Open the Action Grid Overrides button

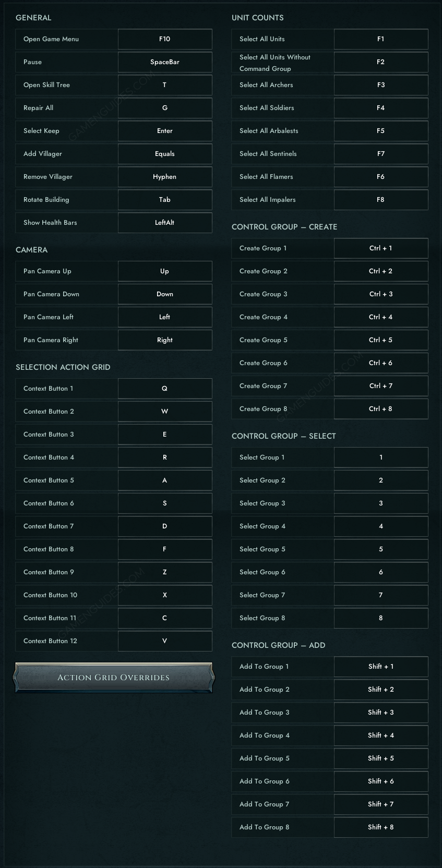point(113,678)
